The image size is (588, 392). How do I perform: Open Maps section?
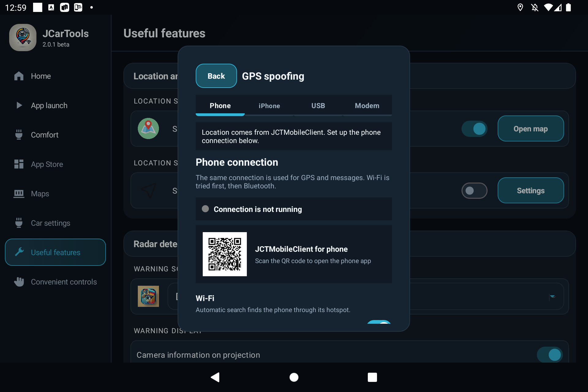coord(55,194)
